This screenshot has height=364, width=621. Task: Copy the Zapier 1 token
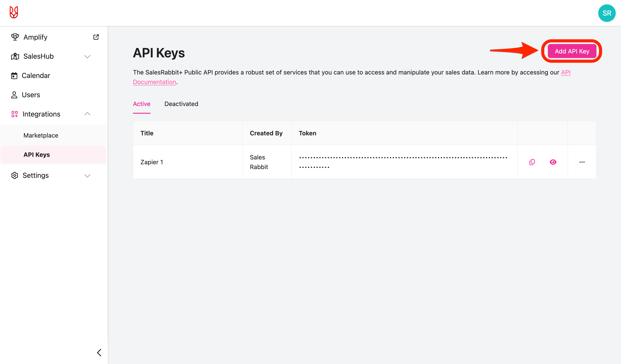click(532, 162)
